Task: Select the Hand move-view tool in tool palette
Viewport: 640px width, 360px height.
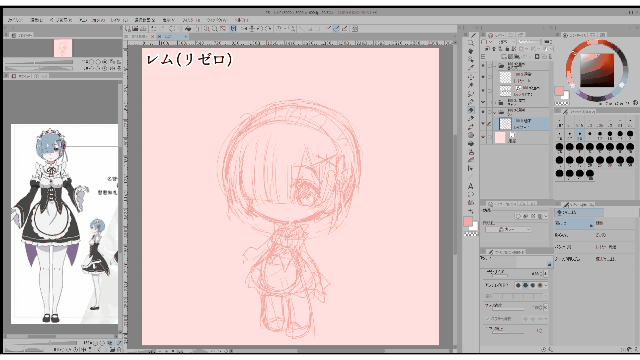Action: tap(471, 51)
